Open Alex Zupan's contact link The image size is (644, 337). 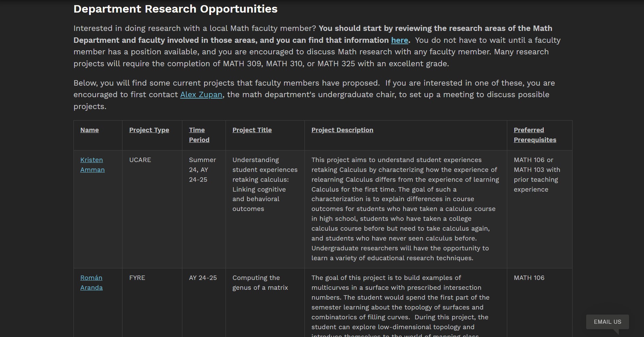point(201,94)
